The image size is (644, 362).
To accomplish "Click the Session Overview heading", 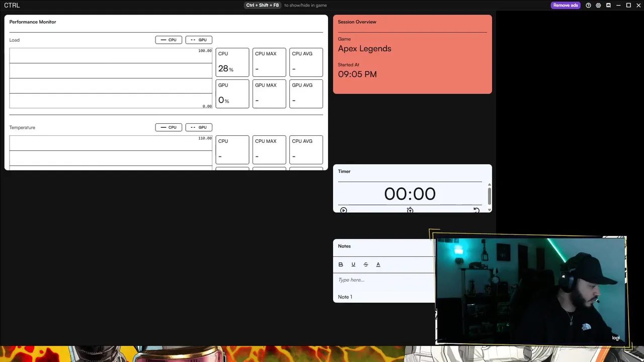I will pos(357,22).
